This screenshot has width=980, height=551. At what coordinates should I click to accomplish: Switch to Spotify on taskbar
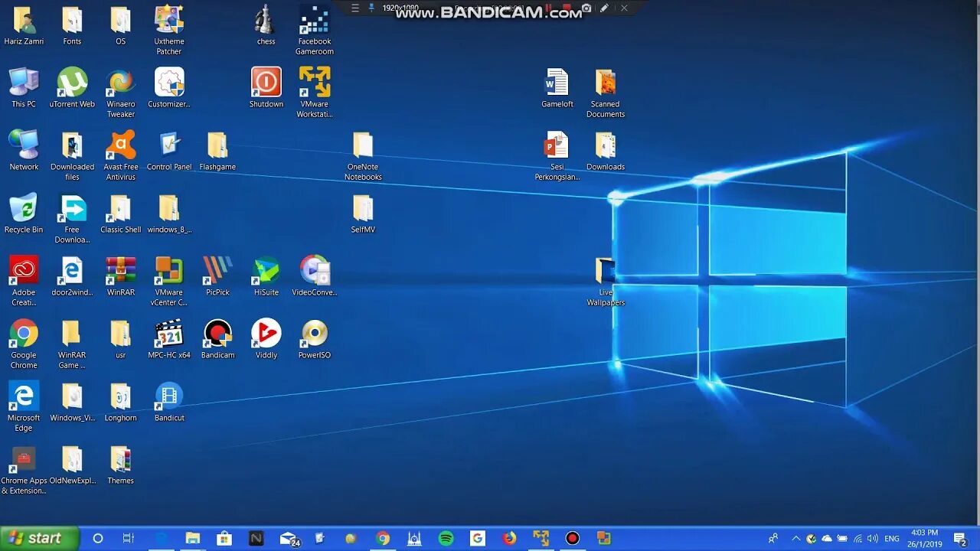tap(446, 539)
